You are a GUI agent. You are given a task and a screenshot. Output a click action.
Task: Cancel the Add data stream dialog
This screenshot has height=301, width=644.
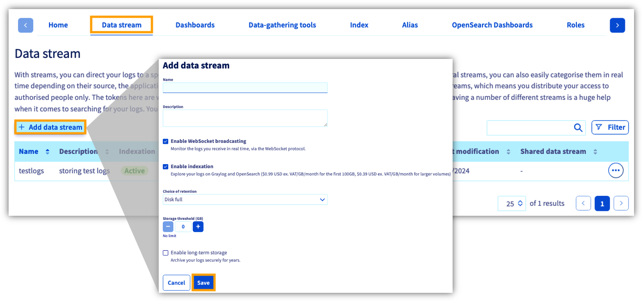pyautogui.click(x=176, y=283)
